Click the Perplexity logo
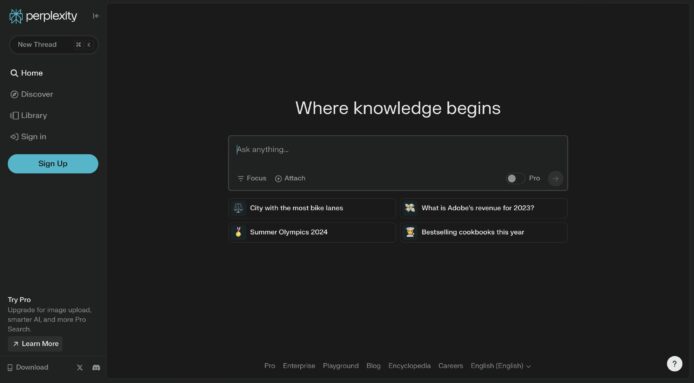This screenshot has width=694, height=383. click(43, 16)
